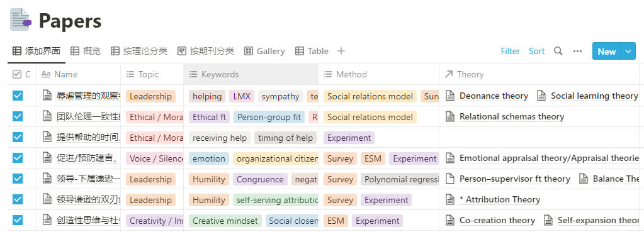Image resolution: width=644 pixels, height=232 pixels.
Task: Click the Papers page icon
Action: [x=21, y=19]
